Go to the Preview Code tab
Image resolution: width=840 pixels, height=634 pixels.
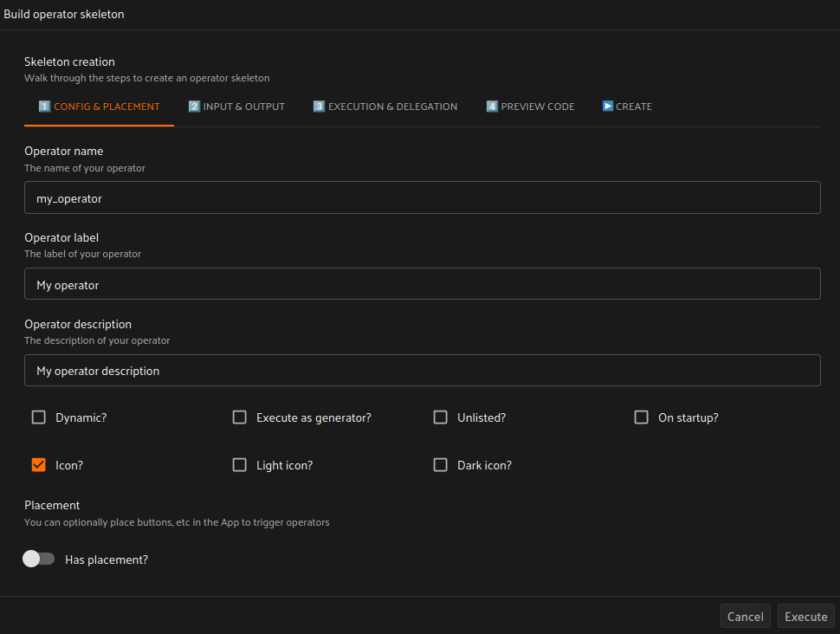click(530, 107)
